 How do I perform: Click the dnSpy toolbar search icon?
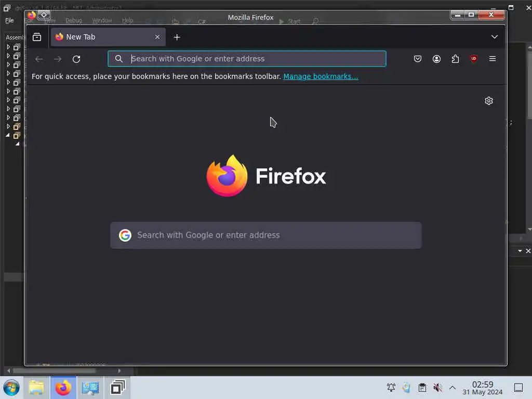pyautogui.click(x=315, y=21)
